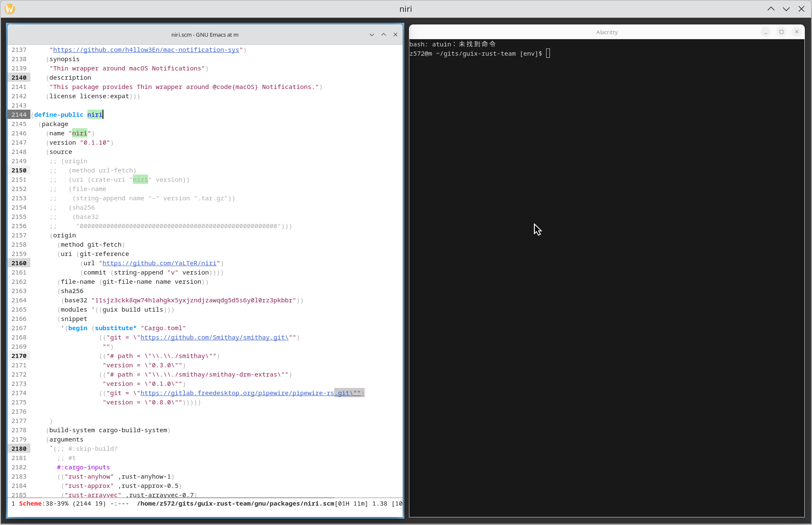Open the mac-notification-sys GitHub link
This screenshot has width=812, height=525.
[x=146, y=50]
